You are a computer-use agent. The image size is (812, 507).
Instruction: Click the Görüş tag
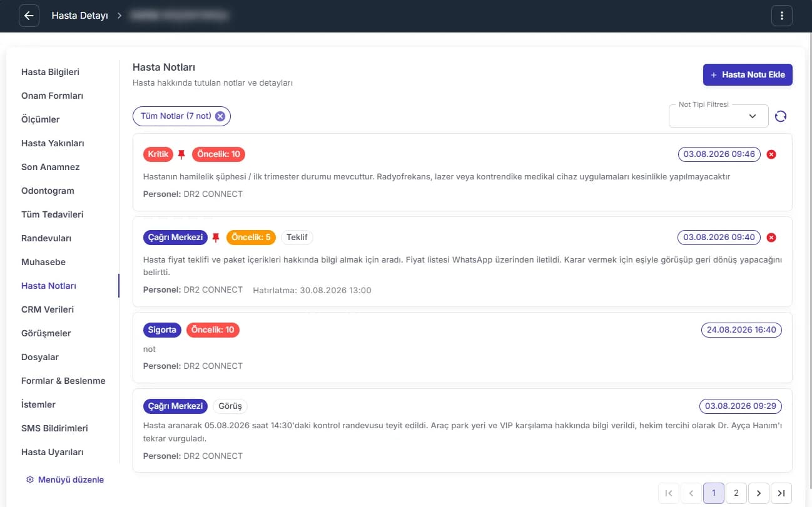[x=230, y=406]
